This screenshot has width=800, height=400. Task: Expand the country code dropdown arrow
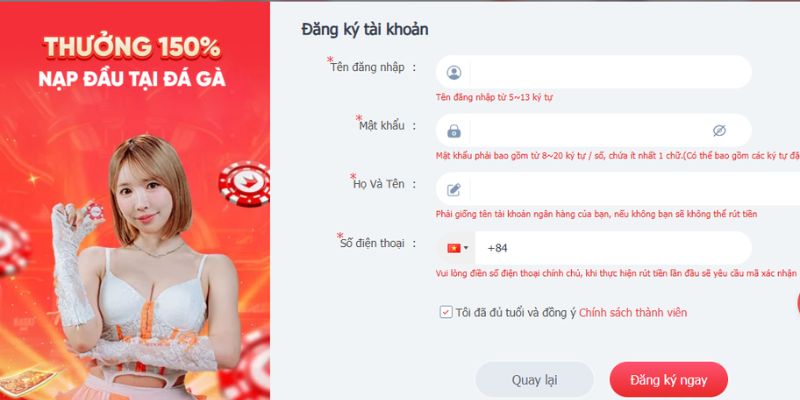pyautogui.click(x=465, y=248)
